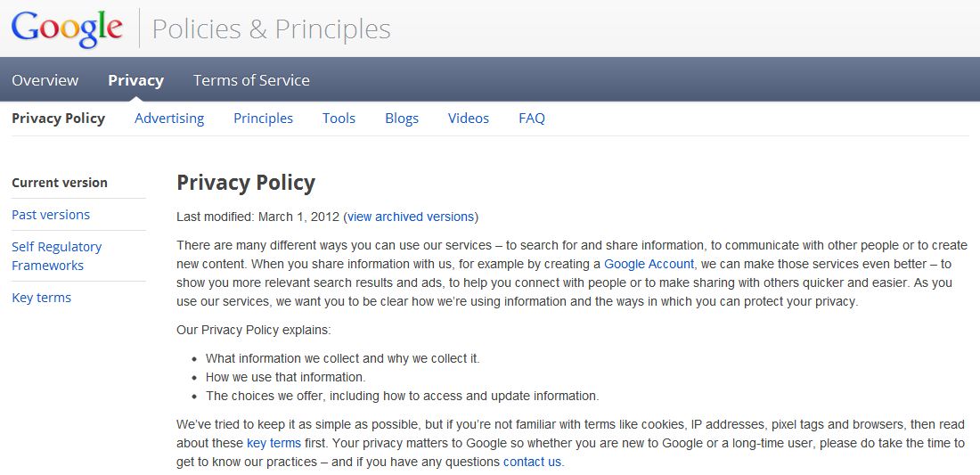The height and width of the screenshot is (475, 980).
Task: Click the contact us link
Action: pyautogui.click(x=533, y=463)
